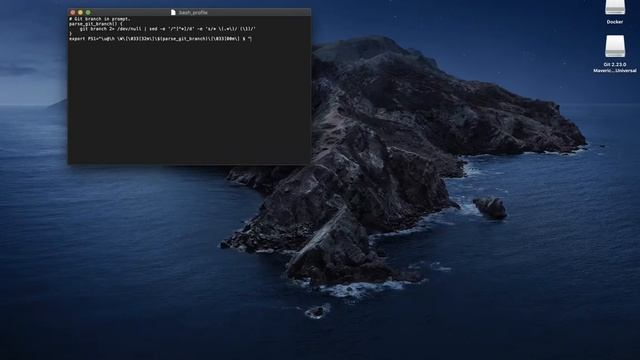Click the closing brace line of the function
The image size is (640, 360).
pos(70,34)
